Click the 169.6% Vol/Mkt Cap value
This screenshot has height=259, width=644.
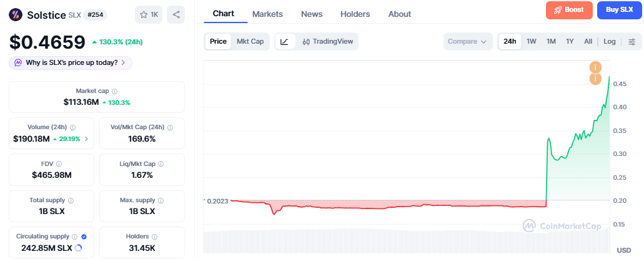(x=142, y=139)
